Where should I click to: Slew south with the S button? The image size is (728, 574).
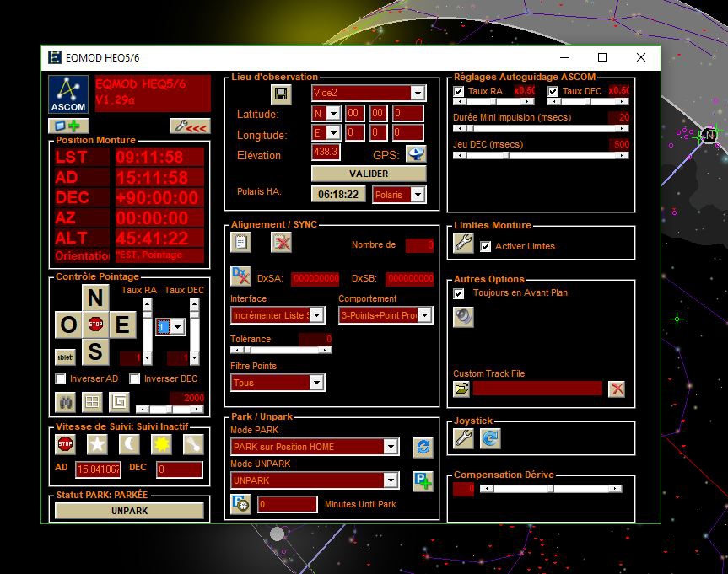pos(95,351)
